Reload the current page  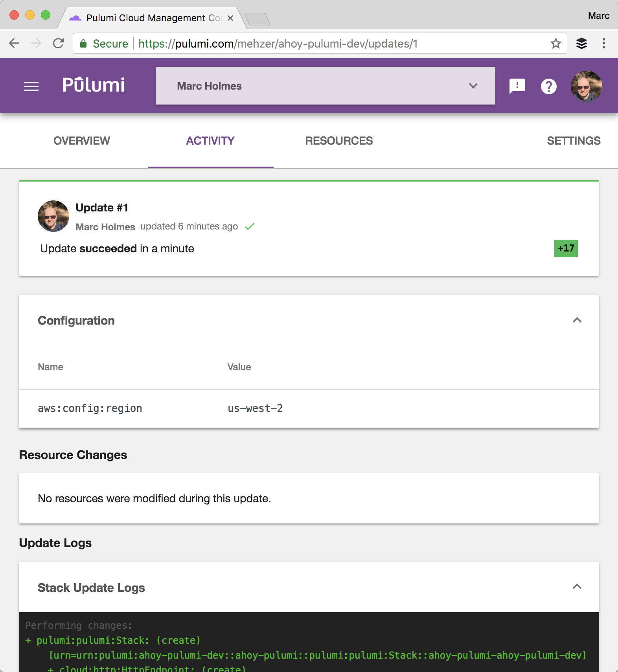(x=58, y=43)
